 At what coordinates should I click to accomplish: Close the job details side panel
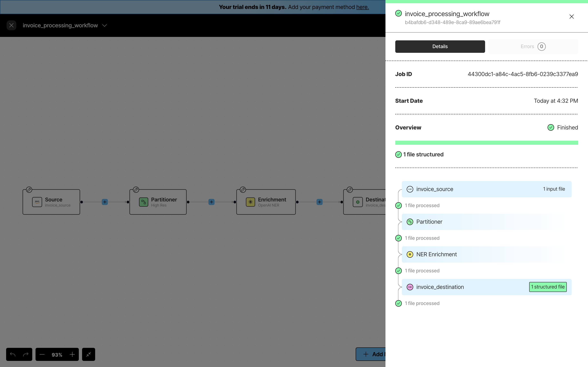coord(571,17)
